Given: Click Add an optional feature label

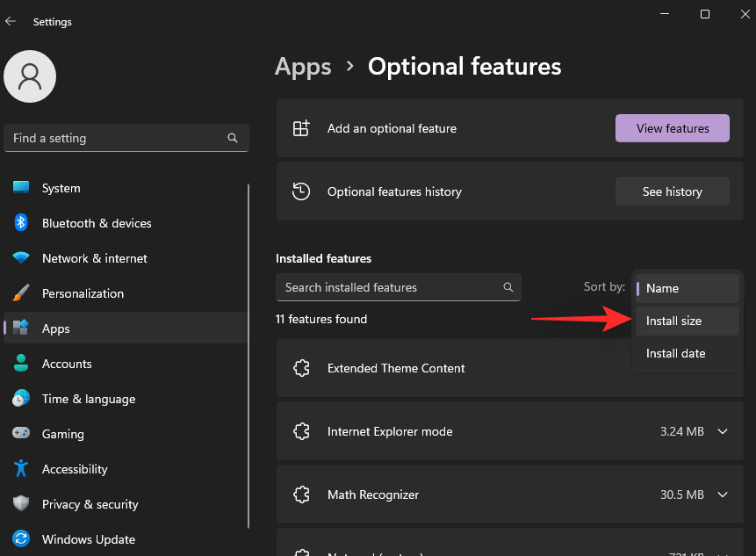Looking at the screenshot, I should 392,128.
